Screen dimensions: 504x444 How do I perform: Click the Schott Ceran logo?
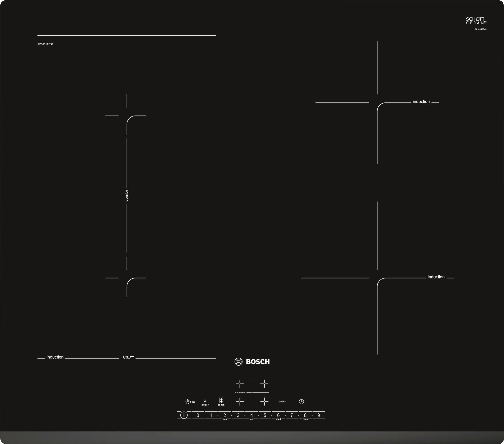pyautogui.click(x=476, y=21)
